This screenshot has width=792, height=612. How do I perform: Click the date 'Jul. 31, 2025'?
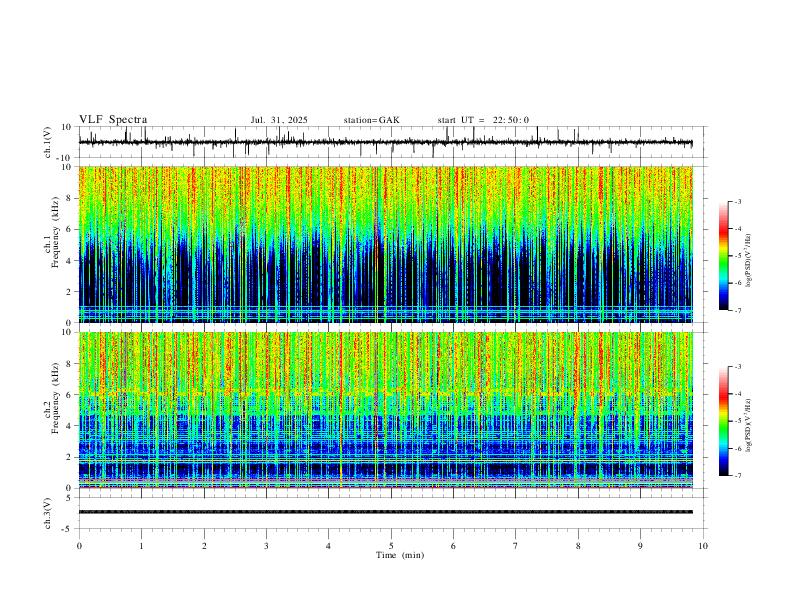click(x=279, y=120)
